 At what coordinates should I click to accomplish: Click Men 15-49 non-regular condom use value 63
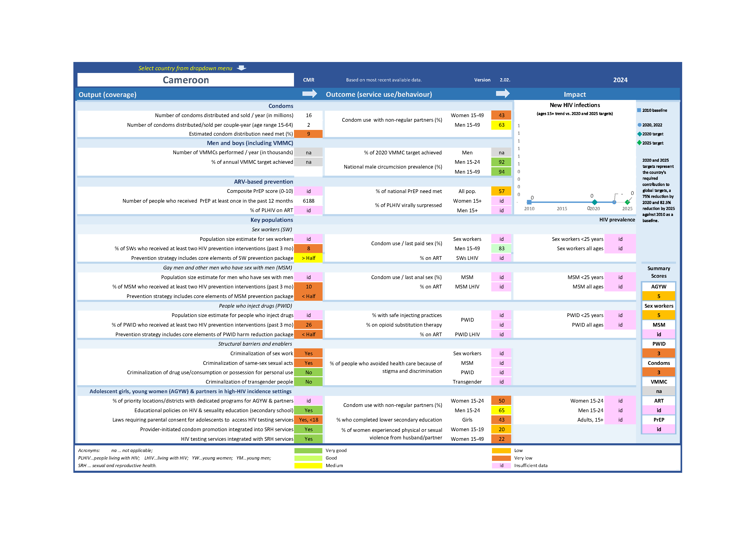coord(501,125)
